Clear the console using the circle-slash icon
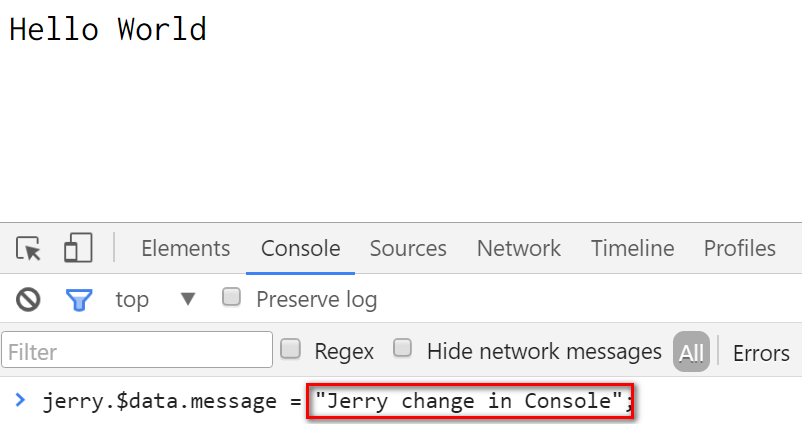 pyautogui.click(x=28, y=299)
